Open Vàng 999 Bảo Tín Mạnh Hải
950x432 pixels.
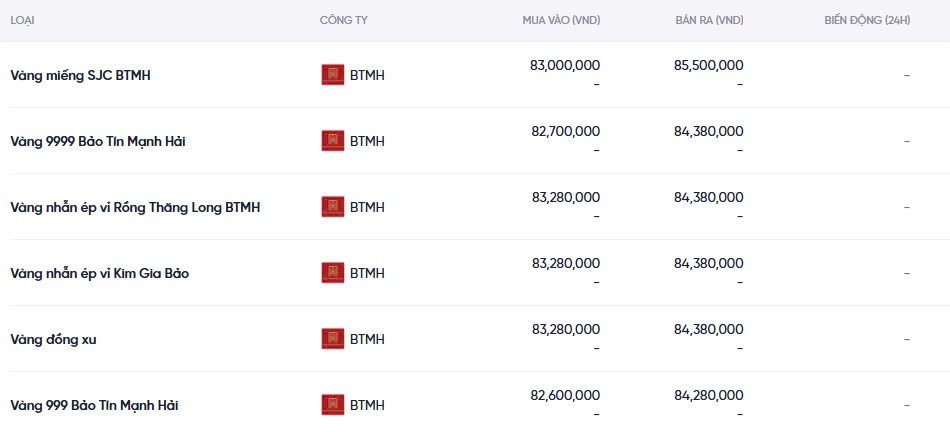[x=94, y=405]
